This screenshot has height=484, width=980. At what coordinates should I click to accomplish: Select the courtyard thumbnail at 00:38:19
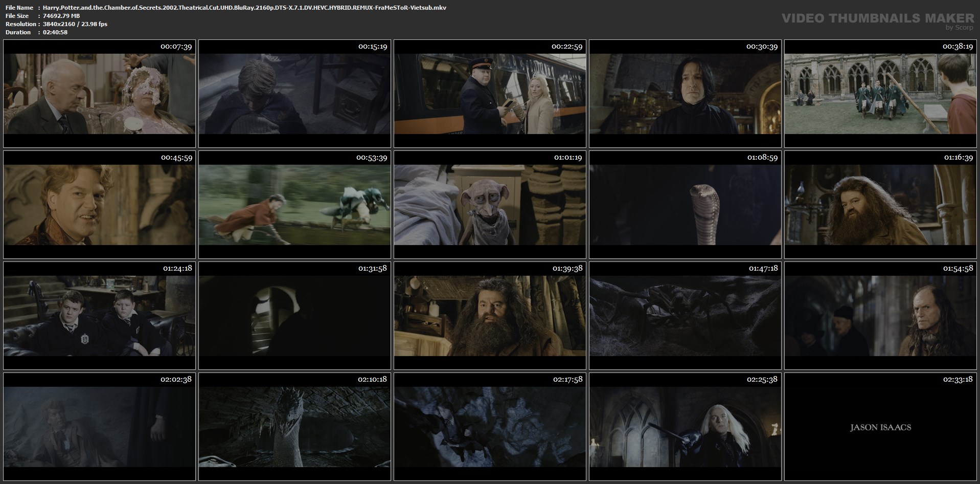(x=880, y=94)
